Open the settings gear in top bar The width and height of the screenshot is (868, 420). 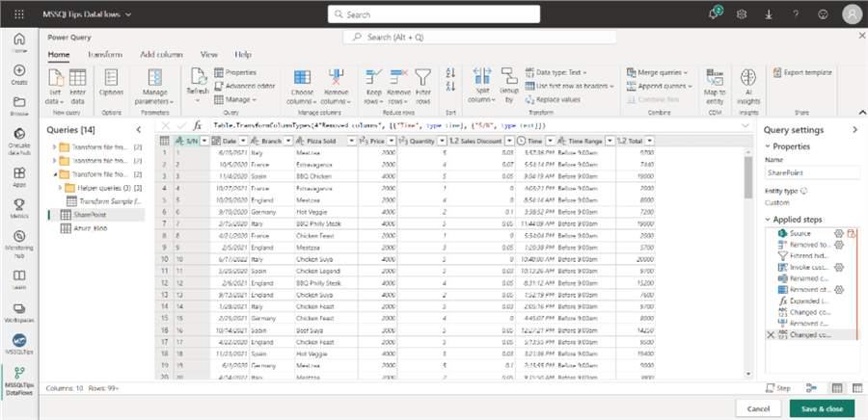742,14
